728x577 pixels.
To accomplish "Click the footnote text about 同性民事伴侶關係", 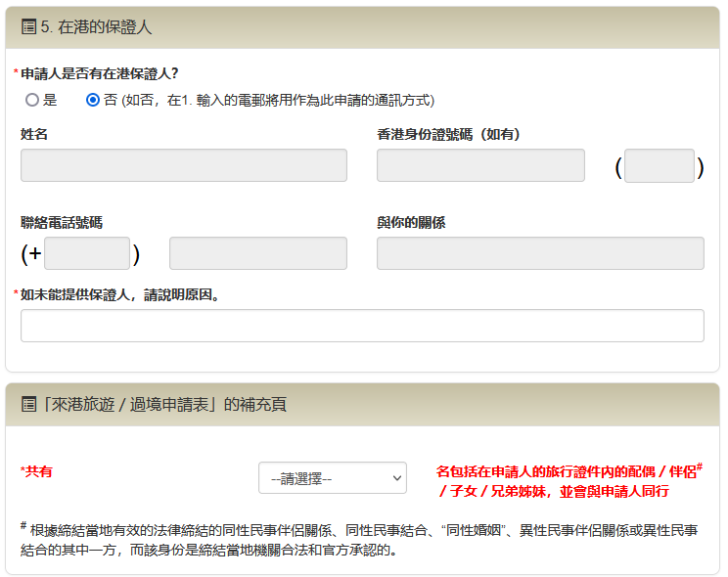I will coord(362,540).
